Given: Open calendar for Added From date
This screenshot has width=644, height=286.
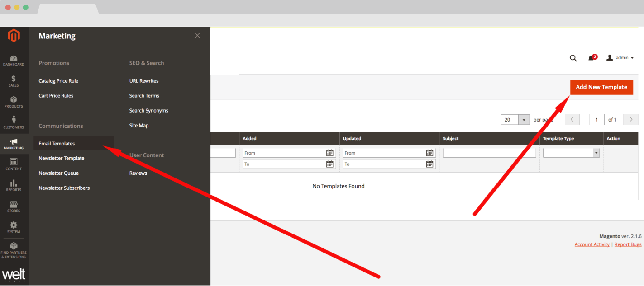Looking at the screenshot, I should coord(330,153).
